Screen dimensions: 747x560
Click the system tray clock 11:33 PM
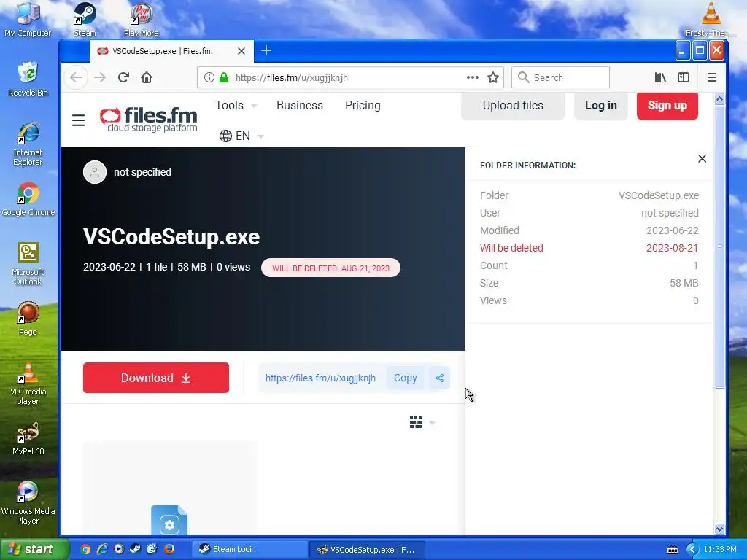click(x=720, y=550)
